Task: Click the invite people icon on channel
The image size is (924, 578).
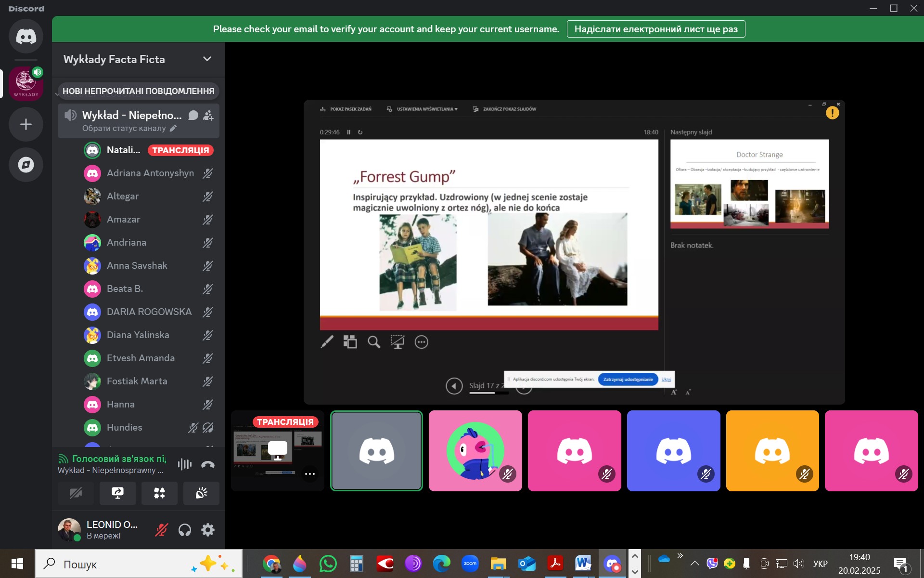Action: [x=208, y=115]
